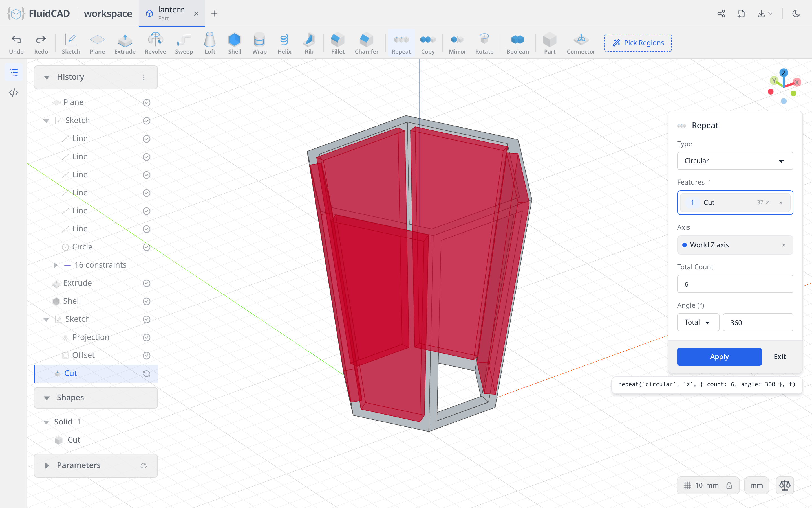Collapse the second Sketch tree node
Image resolution: width=812 pixels, height=508 pixels.
[x=46, y=319]
